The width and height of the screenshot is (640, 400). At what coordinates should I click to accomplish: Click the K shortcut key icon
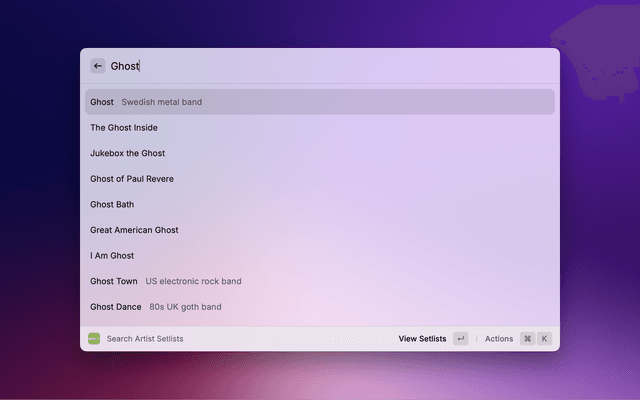[545, 339]
